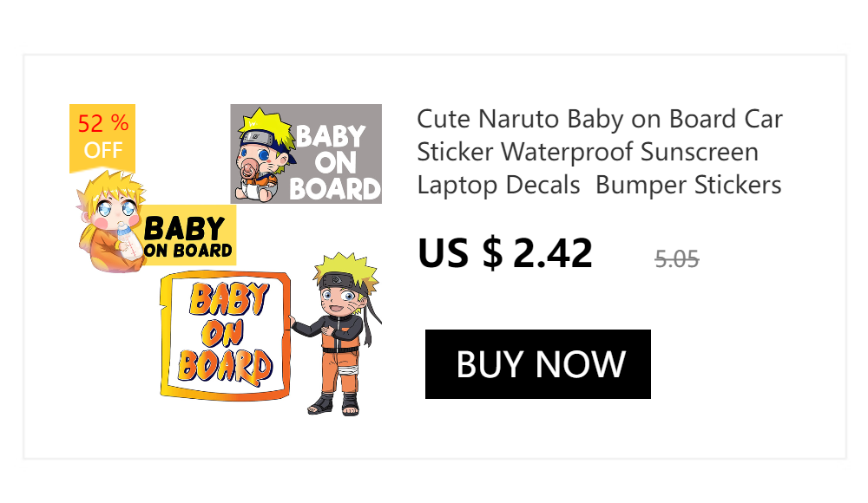Viewport: 868px width, 503px height.
Task: Click the baby bottle in chibi sticker
Action: 129,241
